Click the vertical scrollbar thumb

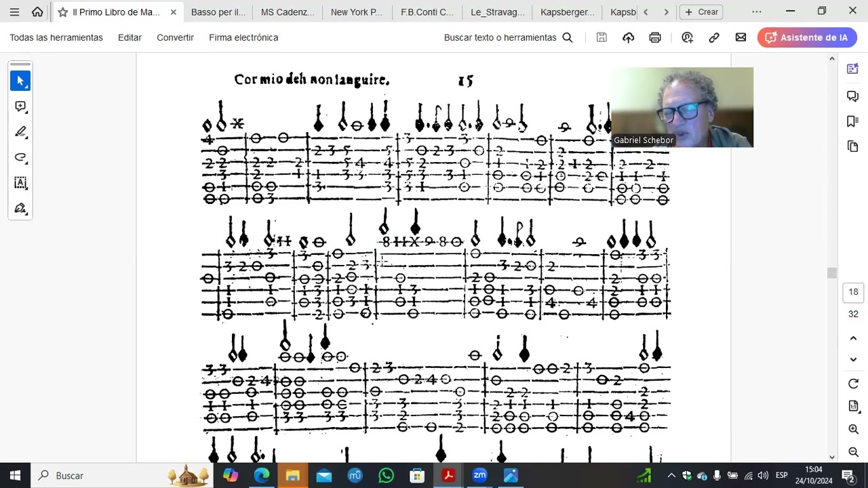coord(832,272)
